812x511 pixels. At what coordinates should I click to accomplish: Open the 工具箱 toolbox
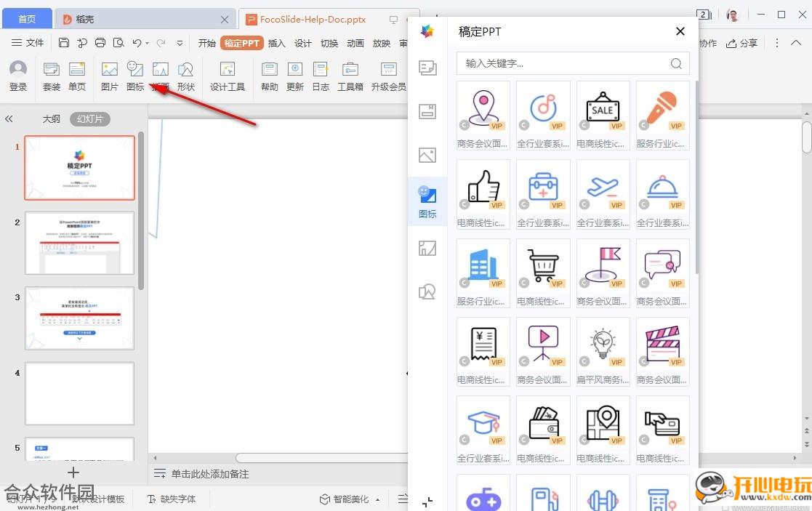point(350,76)
